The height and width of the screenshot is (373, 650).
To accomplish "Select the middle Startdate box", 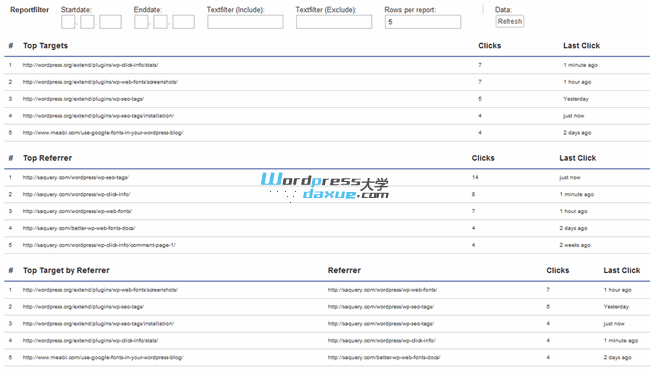I will tap(87, 22).
